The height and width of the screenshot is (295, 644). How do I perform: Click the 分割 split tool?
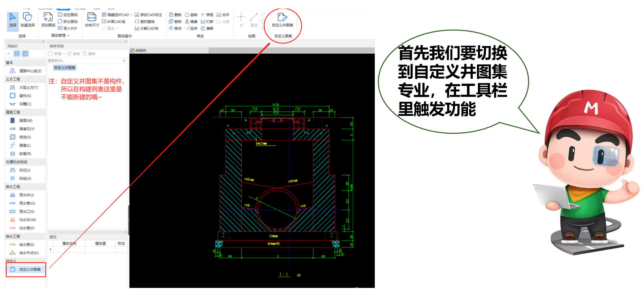(223, 22)
